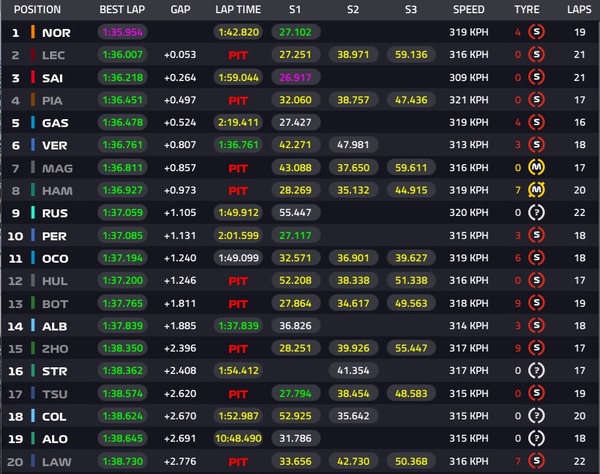Click Hamilton's medium tyre icon
Viewport: 600px width, 474px height.
pyautogui.click(x=536, y=190)
